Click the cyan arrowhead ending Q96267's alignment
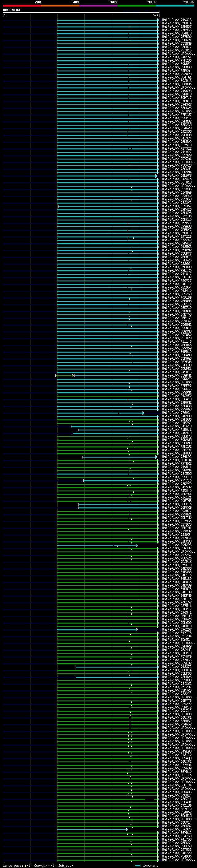 point(137,629)
